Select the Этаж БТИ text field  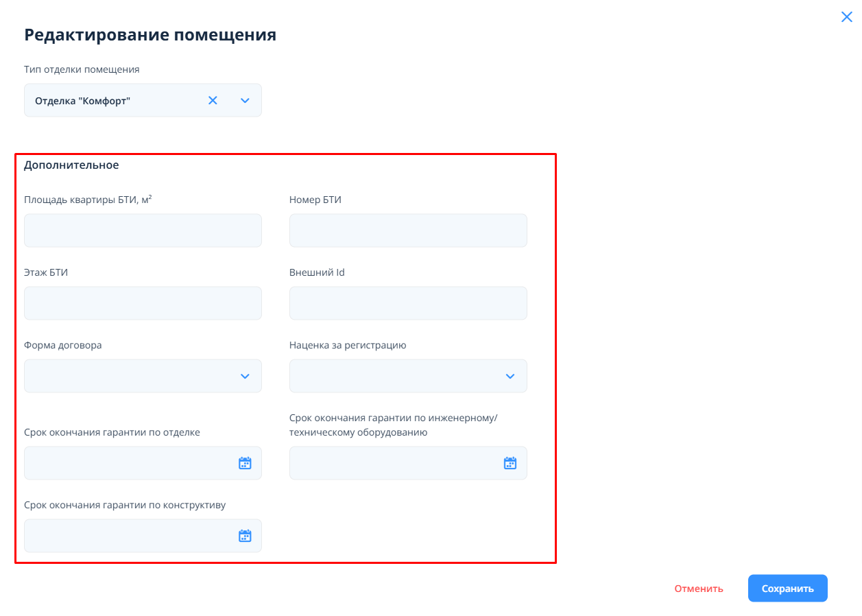pos(143,303)
